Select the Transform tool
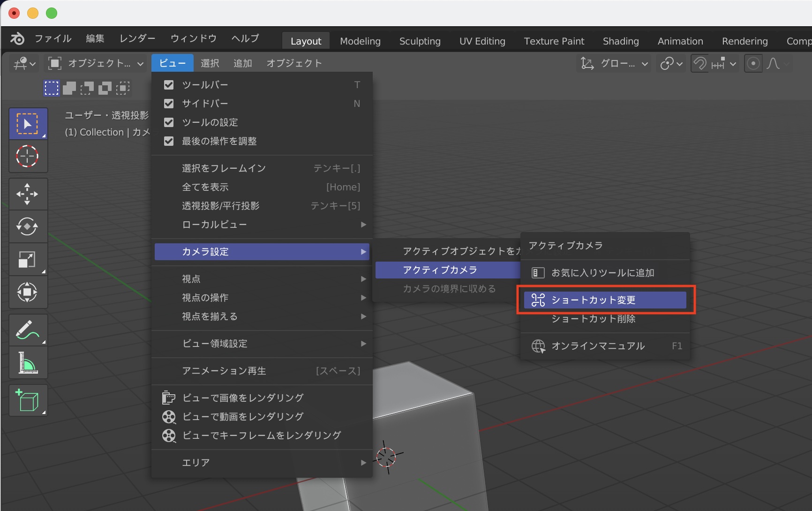The width and height of the screenshot is (812, 511). [x=27, y=293]
